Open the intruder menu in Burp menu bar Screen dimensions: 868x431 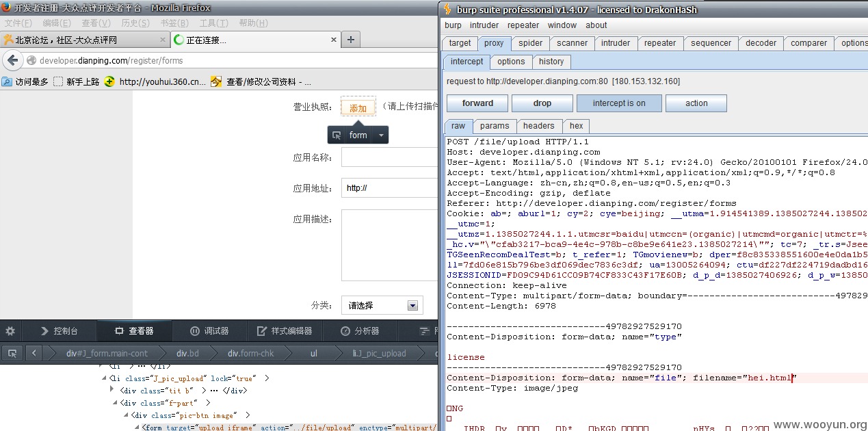tap(484, 25)
